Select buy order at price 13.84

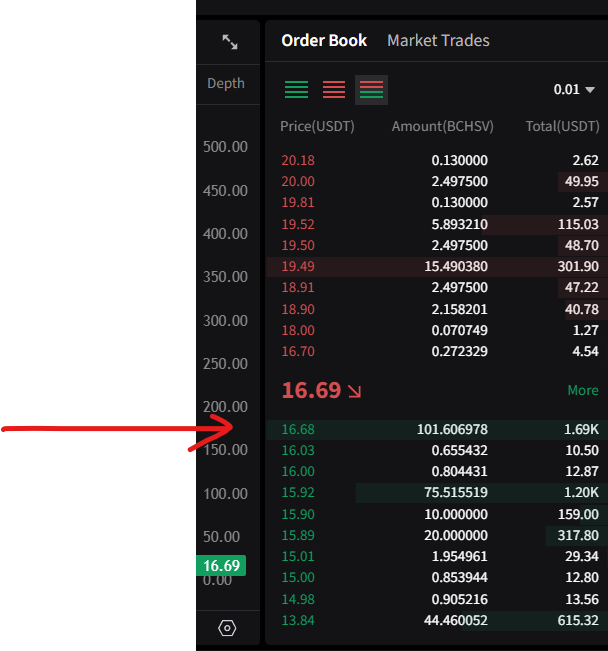coord(437,621)
